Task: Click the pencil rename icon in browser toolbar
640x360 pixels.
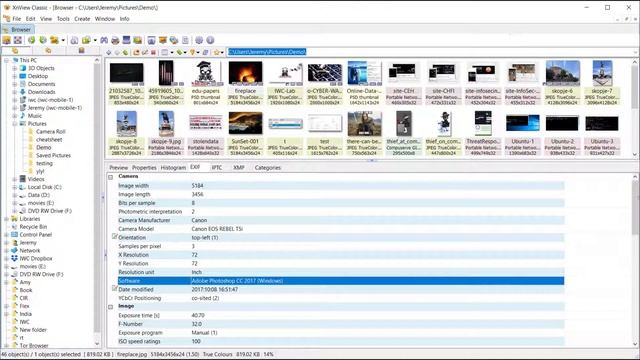Action: click(145, 52)
